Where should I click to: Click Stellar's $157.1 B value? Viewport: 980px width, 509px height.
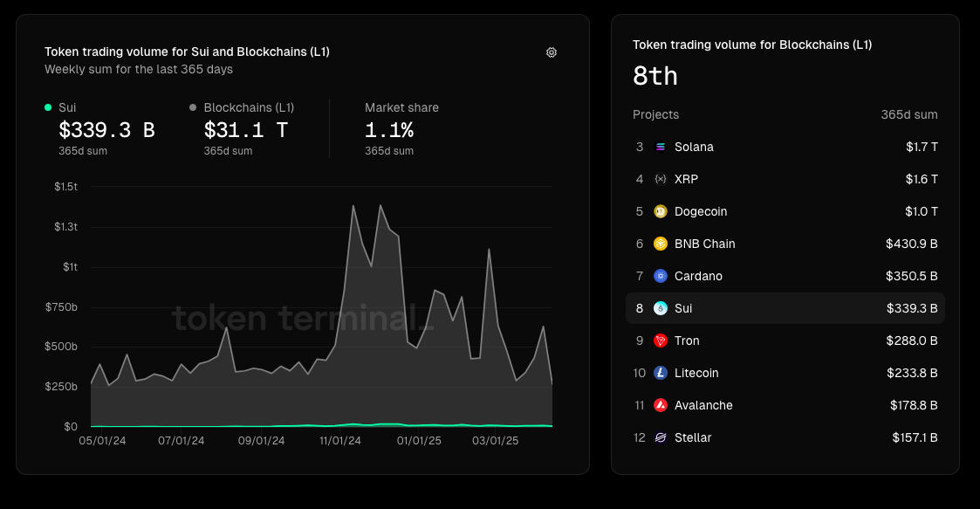pyautogui.click(x=915, y=437)
